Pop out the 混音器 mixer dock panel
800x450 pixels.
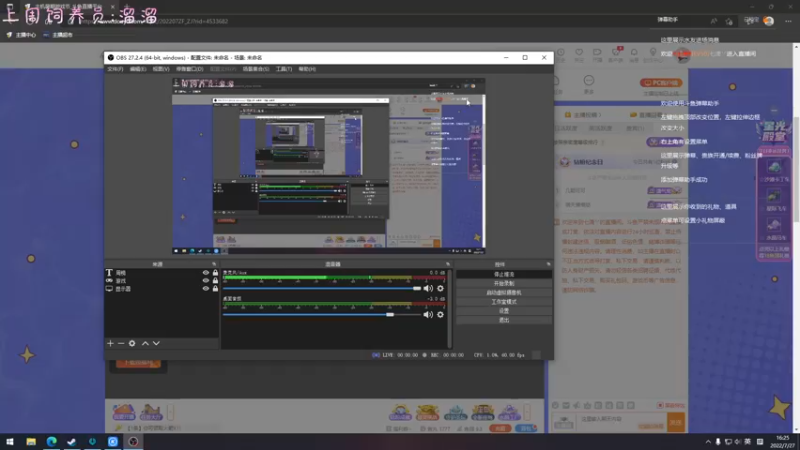pos(448,264)
